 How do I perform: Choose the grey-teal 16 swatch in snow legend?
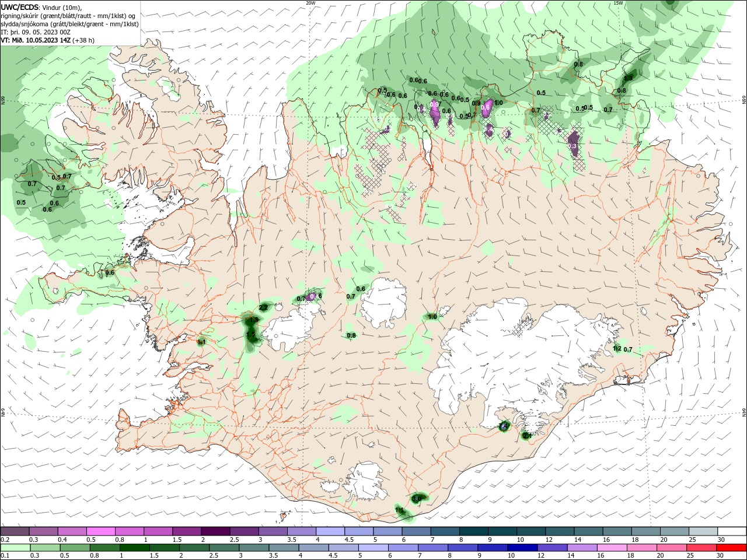point(617,531)
